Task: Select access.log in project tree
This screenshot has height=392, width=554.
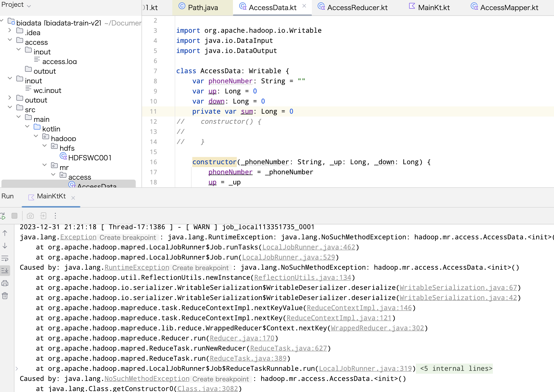Action: click(x=59, y=62)
